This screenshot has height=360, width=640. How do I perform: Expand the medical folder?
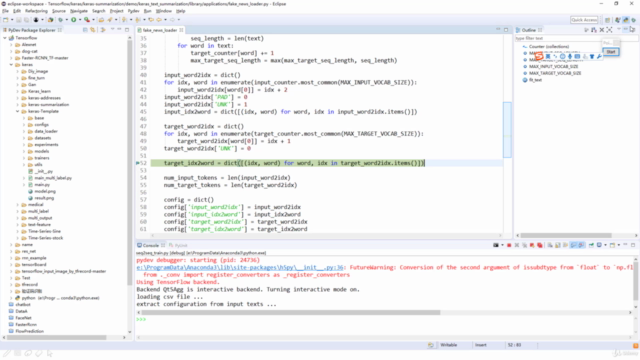click(x=18, y=204)
